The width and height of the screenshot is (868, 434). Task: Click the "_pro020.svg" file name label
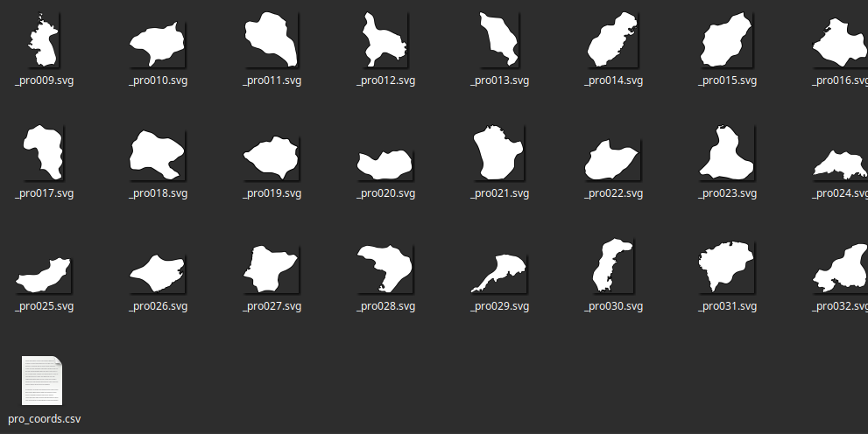click(x=385, y=193)
